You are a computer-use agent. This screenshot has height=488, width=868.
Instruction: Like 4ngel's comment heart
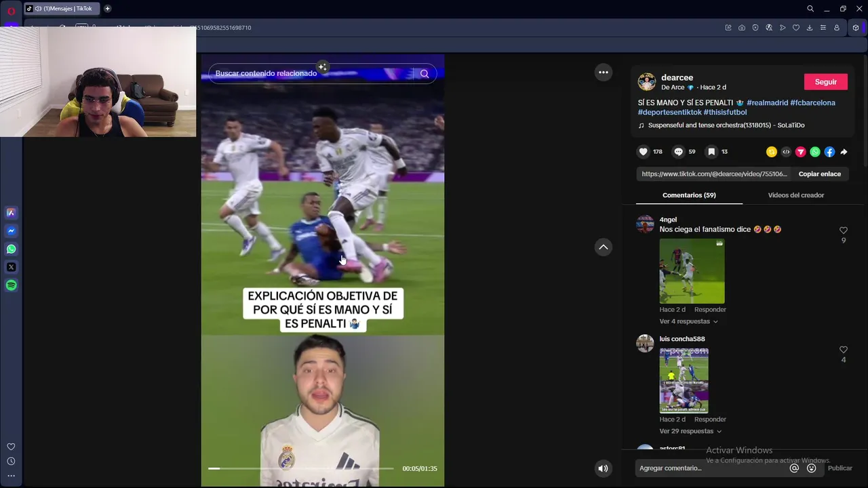click(x=844, y=230)
